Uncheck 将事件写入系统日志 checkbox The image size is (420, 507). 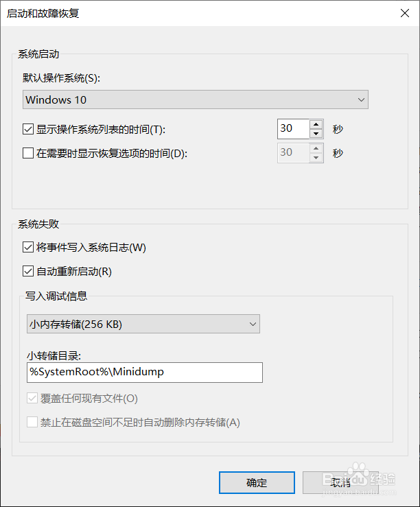(29, 247)
